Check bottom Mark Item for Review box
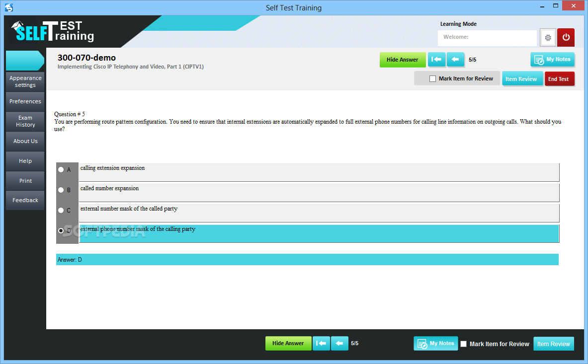The image size is (588, 364). pyautogui.click(x=464, y=344)
